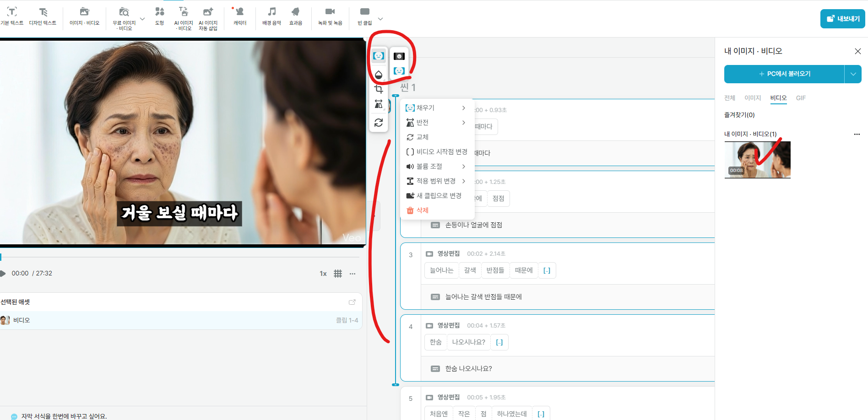Select the 00:08 video thumbnail
The height and width of the screenshot is (420, 868).
(x=757, y=159)
